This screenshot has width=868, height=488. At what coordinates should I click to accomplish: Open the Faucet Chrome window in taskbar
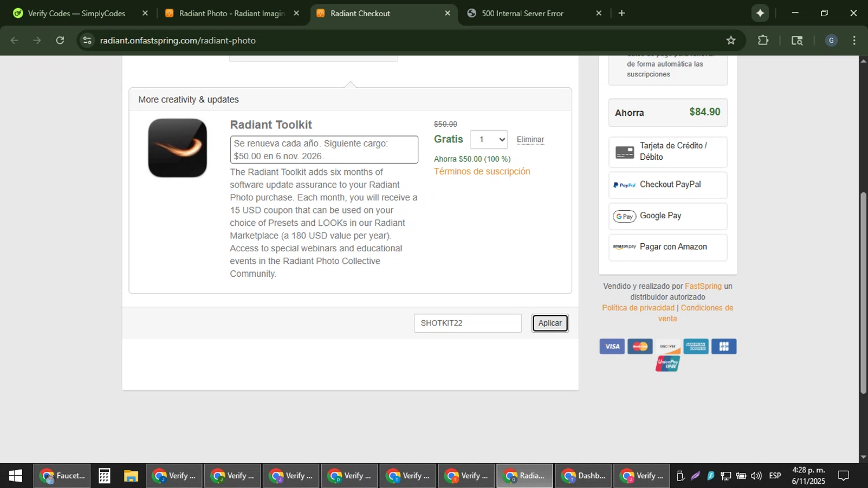coord(62,476)
